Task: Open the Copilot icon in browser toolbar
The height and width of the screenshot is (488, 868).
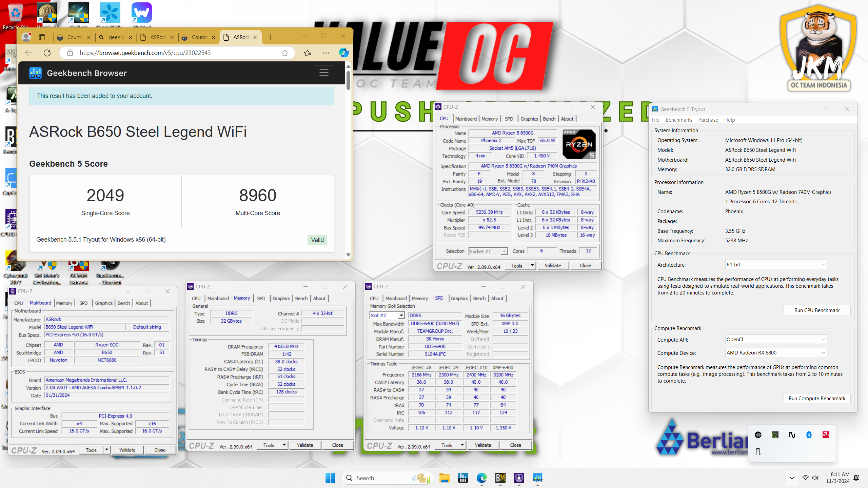Action: click(x=343, y=53)
